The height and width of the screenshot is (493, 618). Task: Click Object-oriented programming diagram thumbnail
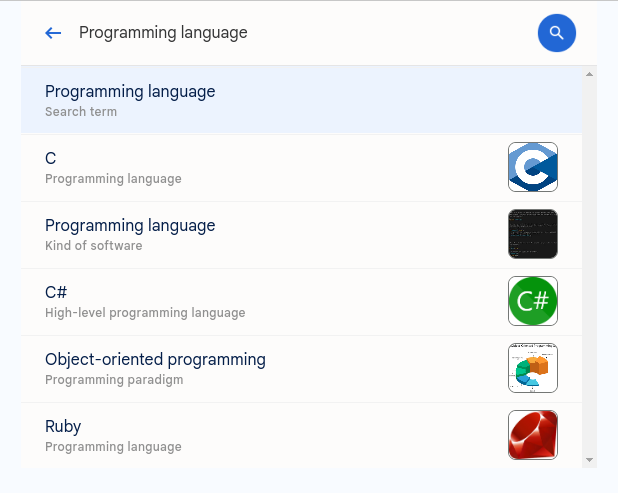(x=532, y=368)
